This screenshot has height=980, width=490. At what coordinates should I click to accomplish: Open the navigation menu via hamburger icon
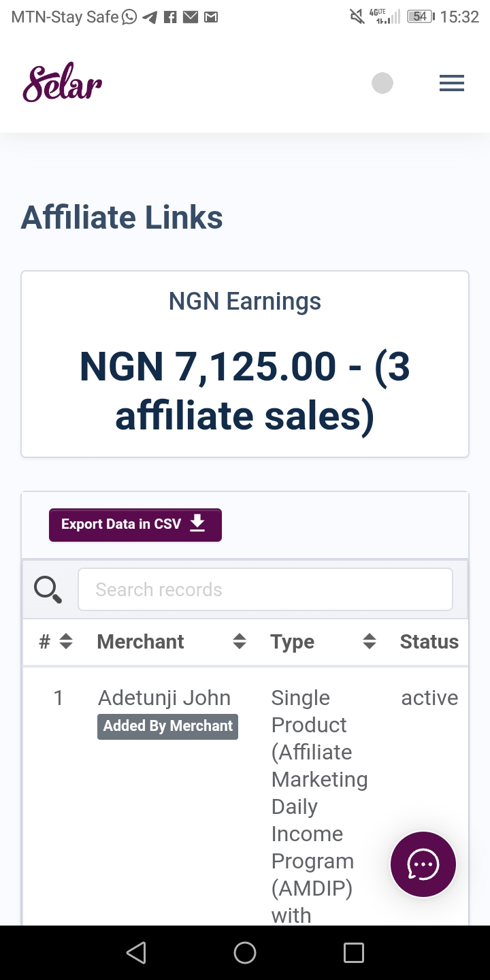click(x=451, y=82)
